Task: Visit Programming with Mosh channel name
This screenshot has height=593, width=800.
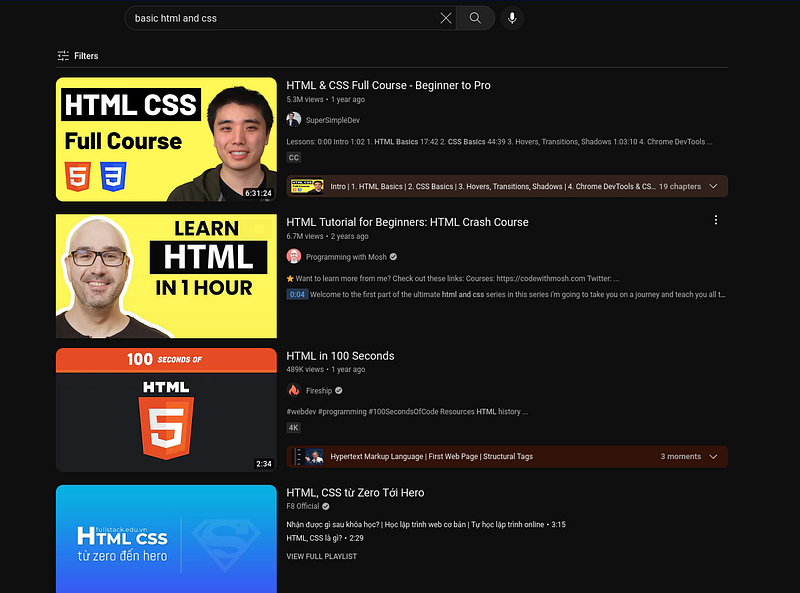Action: point(346,257)
